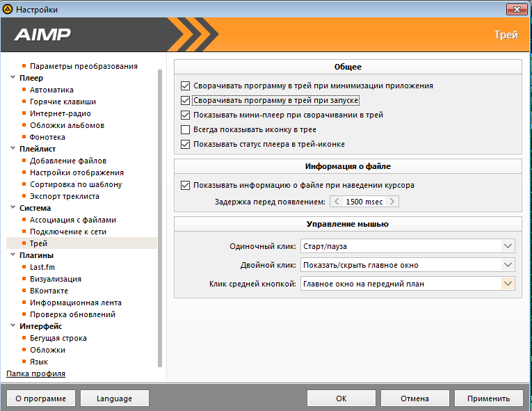Open 'Настройки отображения' settings page
Image resolution: width=532 pixels, height=411 pixels.
tap(76, 172)
